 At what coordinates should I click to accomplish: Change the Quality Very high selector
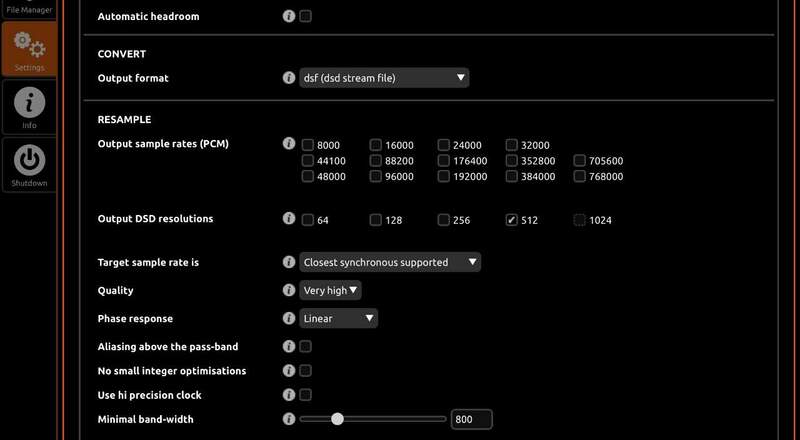[331, 290]
